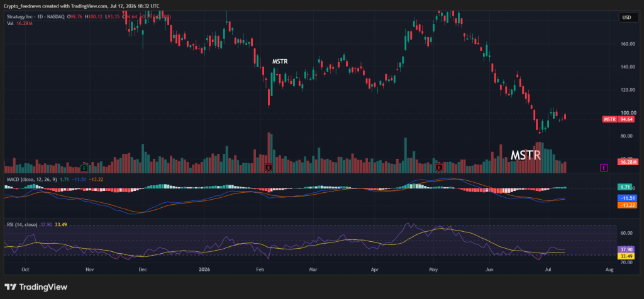The width and height of the screenshot is (644, 299).
Task: Toggle the Vol indicator legend
Action: click(x=10, y=23)
